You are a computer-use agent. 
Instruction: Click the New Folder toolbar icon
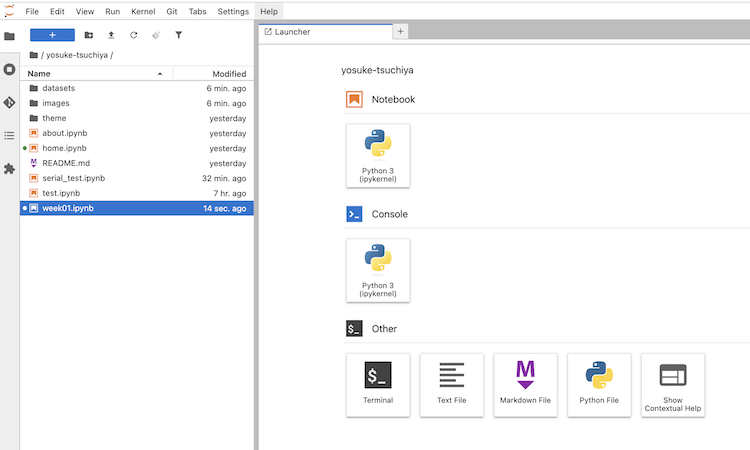click(89, 35)
